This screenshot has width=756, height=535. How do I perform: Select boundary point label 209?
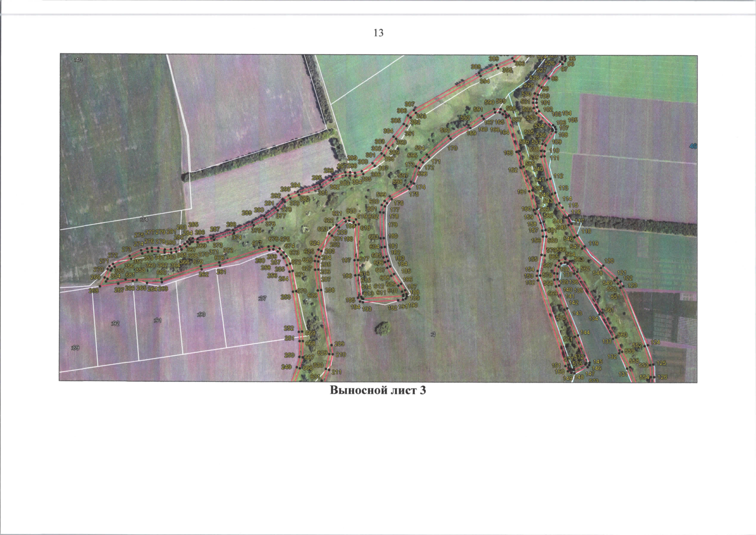[x=339, y=344]
